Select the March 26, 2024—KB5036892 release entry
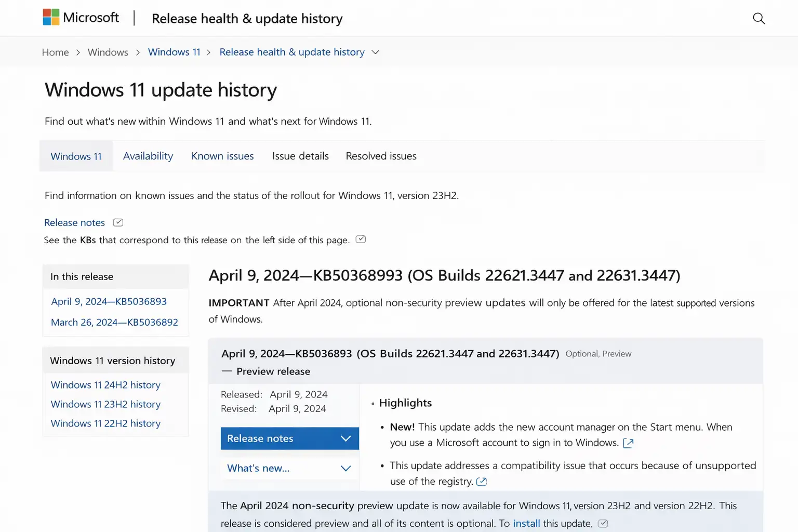 (x=114, y=322)
